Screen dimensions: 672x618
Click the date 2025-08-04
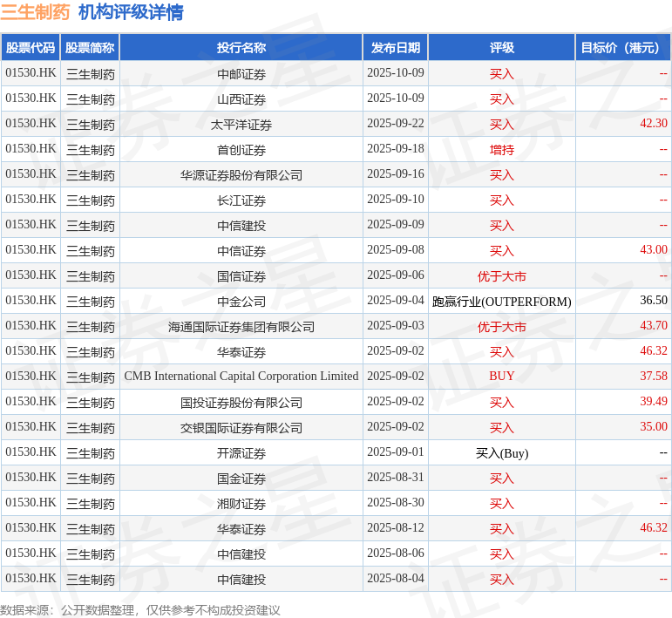(x=395, y=579)
